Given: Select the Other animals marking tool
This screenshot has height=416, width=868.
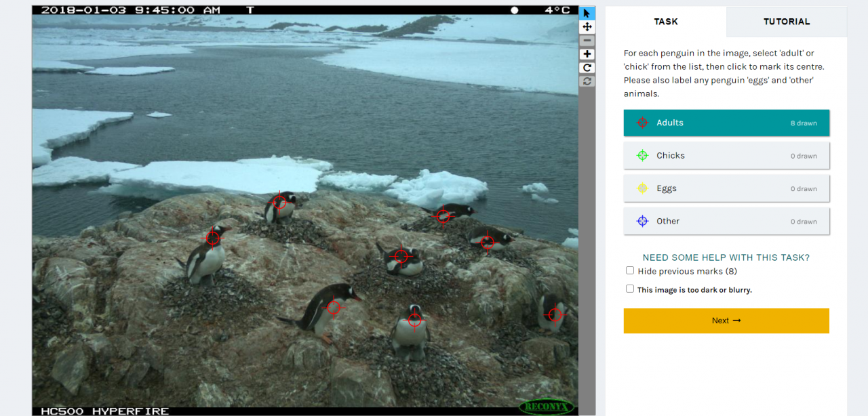Looking at the screenshot, I should tap(726, 221).
